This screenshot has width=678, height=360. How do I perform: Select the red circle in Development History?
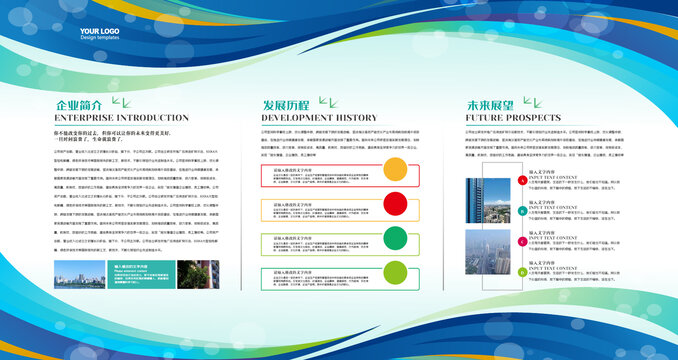pos(395,204)
